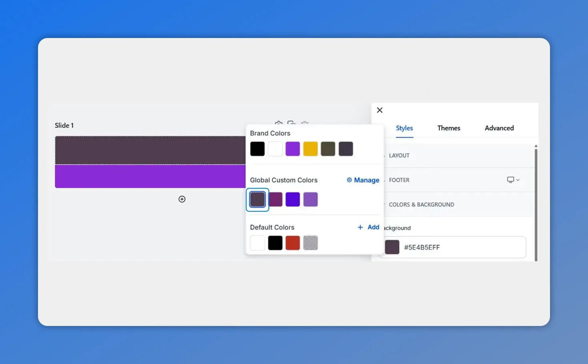
Task: Expand the FOOTER visibility dropdown chevron
Action: [518, 180]
